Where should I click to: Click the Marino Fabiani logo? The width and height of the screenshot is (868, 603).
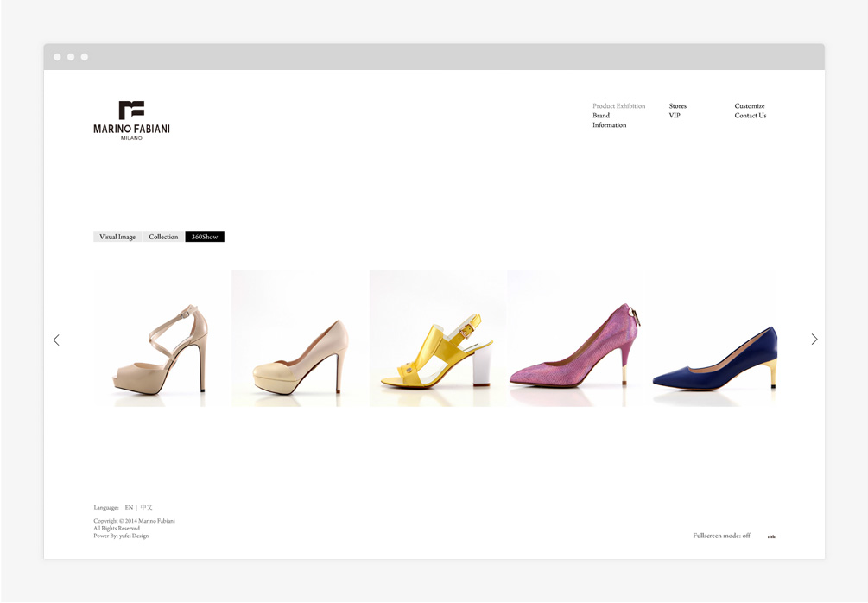131,120
